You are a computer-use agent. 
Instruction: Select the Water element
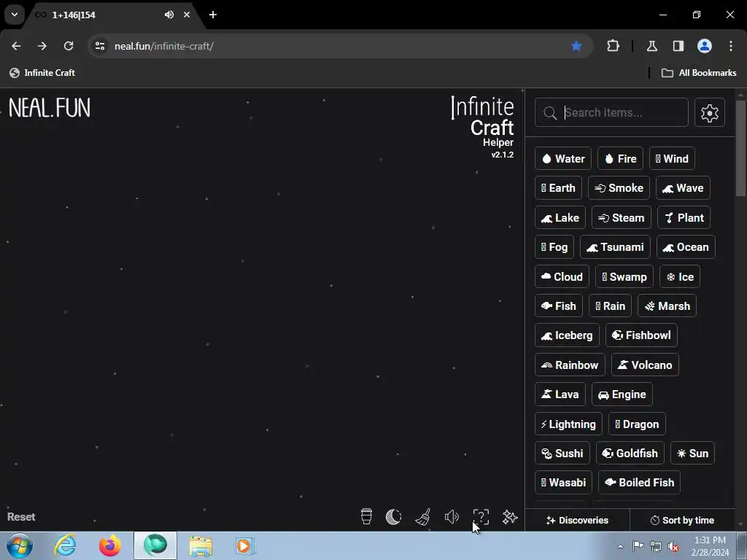562,158
